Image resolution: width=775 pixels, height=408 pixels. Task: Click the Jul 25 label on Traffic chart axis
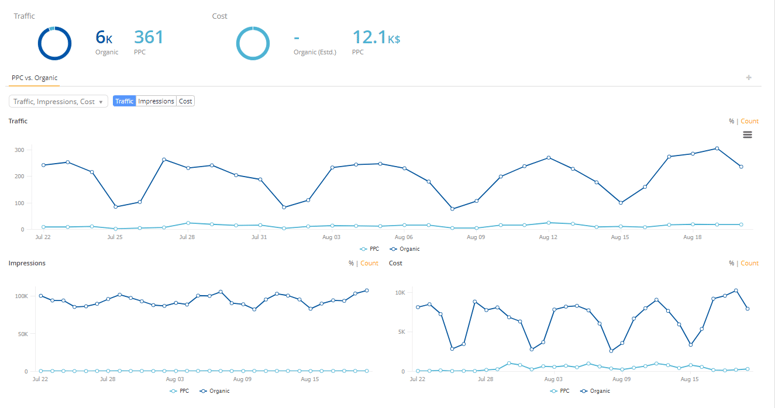click(115, 237)
